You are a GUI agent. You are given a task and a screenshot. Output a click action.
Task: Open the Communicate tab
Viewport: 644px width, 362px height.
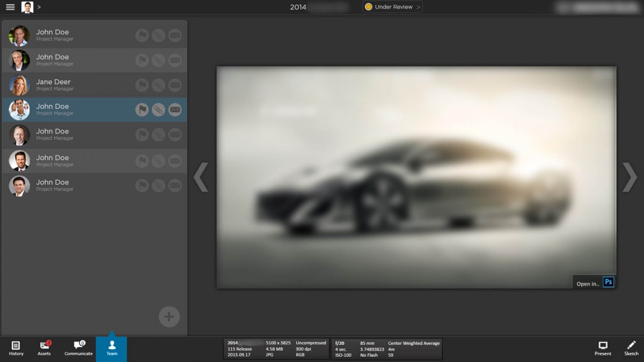tap(78, 348)
